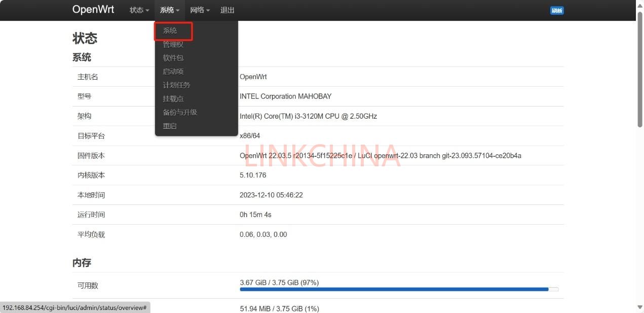Choose 重启 from the system menu
Viewport: 644px width, 313px height.
[170, 126]
